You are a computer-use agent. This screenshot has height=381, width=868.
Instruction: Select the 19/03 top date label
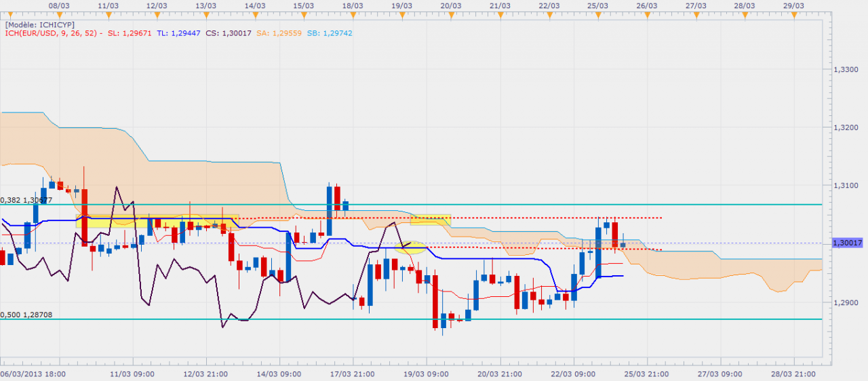point(402,5)
